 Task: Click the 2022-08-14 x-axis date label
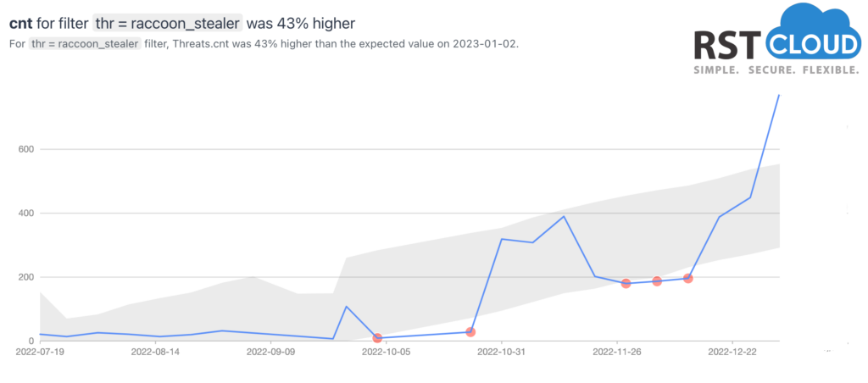[x=156, y=351]
